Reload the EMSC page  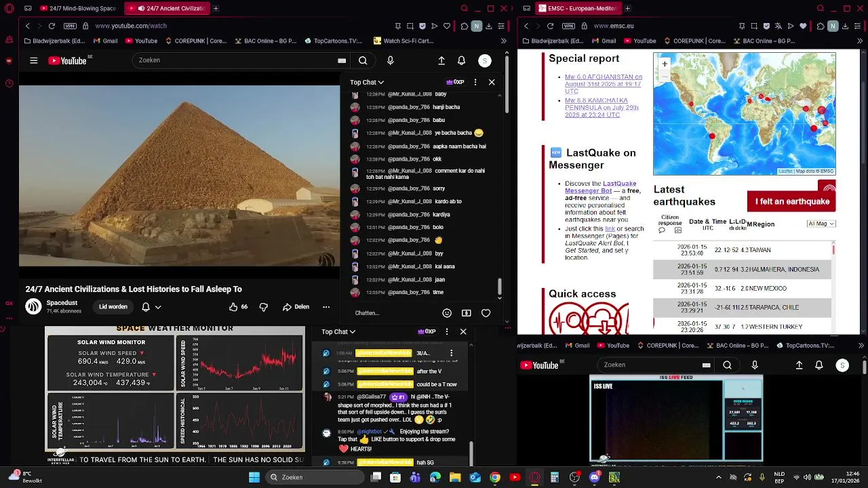[550, 26]
